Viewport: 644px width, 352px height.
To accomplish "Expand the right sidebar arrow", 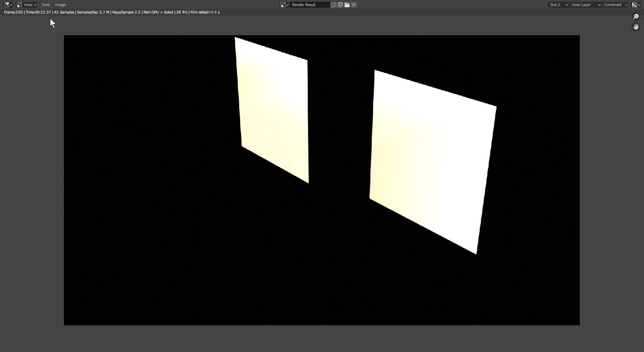I will 642,16.
